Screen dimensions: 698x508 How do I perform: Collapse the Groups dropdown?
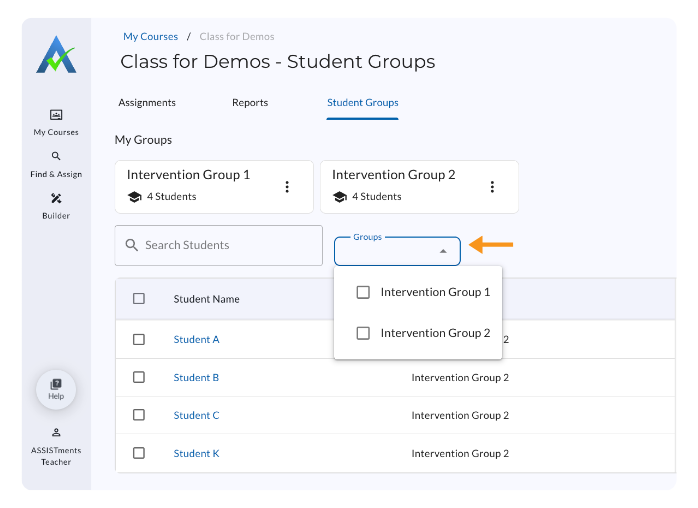pos(443,251)
